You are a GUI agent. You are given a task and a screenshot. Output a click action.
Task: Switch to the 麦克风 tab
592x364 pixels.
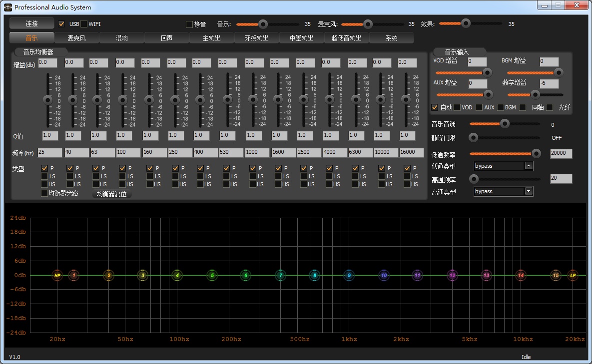click(x=76, y=38)
